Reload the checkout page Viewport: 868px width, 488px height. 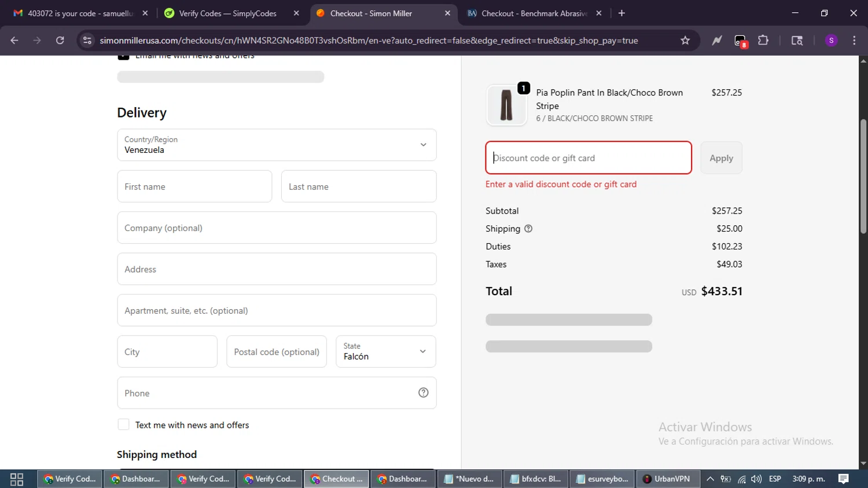[x=60, y=41]
